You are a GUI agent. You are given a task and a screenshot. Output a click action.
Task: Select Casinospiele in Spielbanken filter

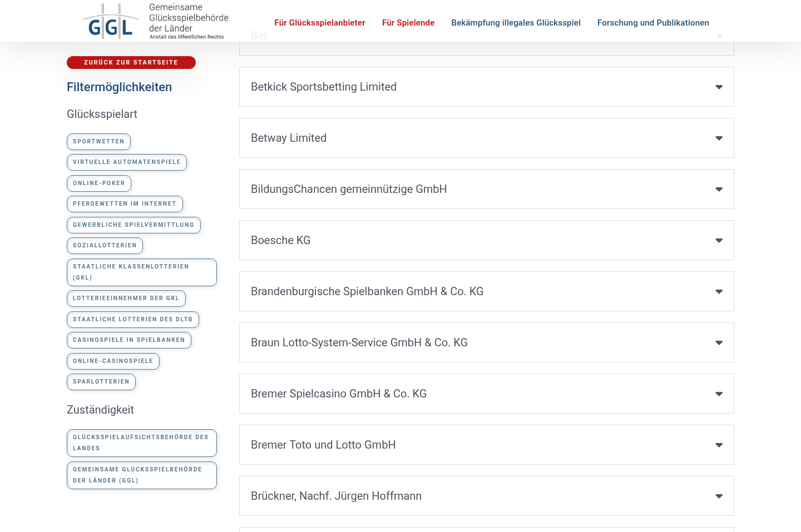pyautogui.click(x=129, y=340)
